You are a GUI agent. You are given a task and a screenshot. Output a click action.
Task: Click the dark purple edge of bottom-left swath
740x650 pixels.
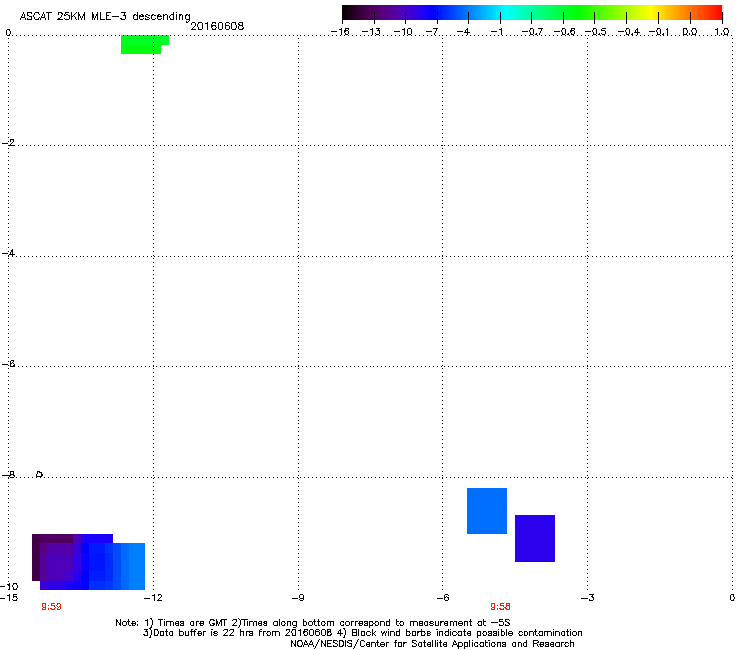[x=36, y=557]
